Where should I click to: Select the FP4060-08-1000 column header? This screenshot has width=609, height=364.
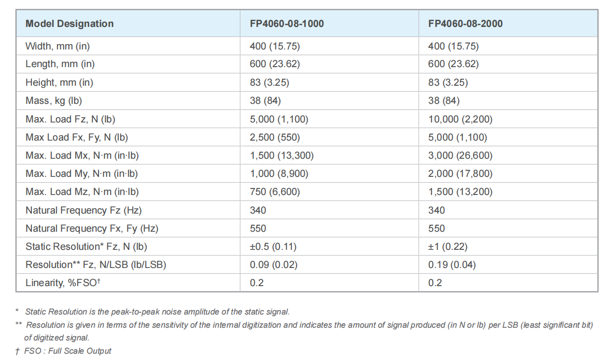pos(287,24)
